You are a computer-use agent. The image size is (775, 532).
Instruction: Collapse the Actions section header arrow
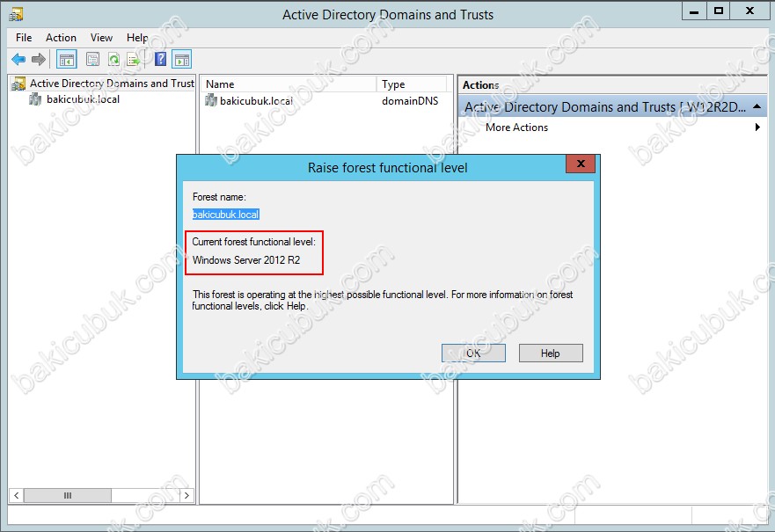click(757, 106)
